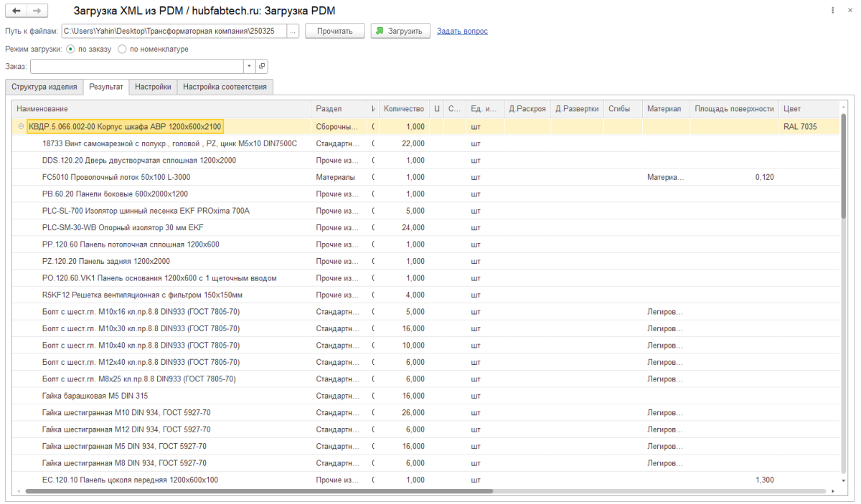Select the 'по заказу' radio button
Image resolution: width=861 pixels, height=504 pixels.
pyautogui.click(x=70, y=49)
